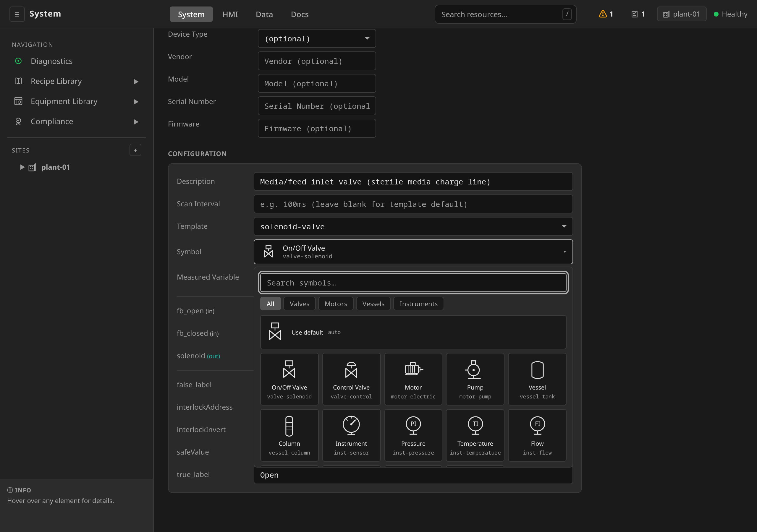Select the Flow FI symbol tile
This screenshot has width=757, height=532.
point(537,435)
